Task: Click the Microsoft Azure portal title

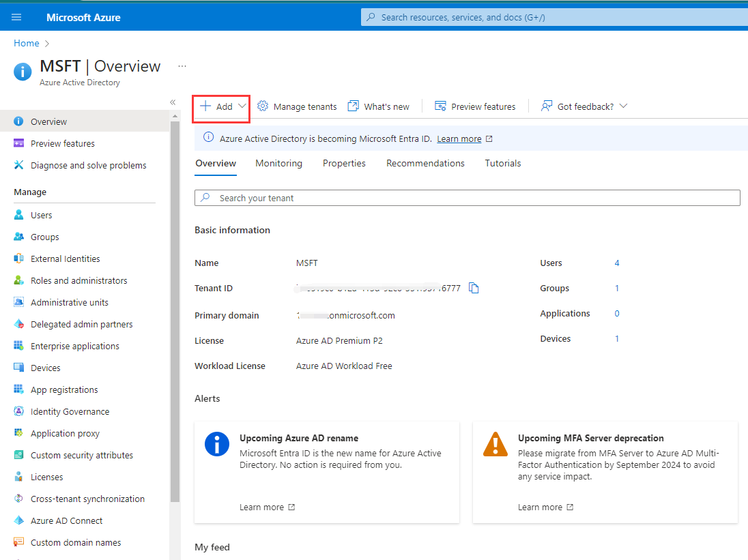Action: pyautogui.click(x=83, y=18)
